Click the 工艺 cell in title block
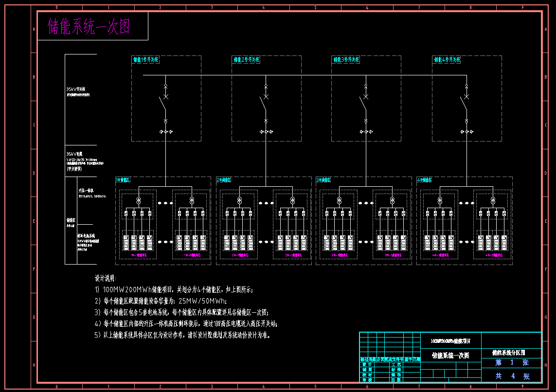Screen dimensions: 556x392 tap(396, 364)
